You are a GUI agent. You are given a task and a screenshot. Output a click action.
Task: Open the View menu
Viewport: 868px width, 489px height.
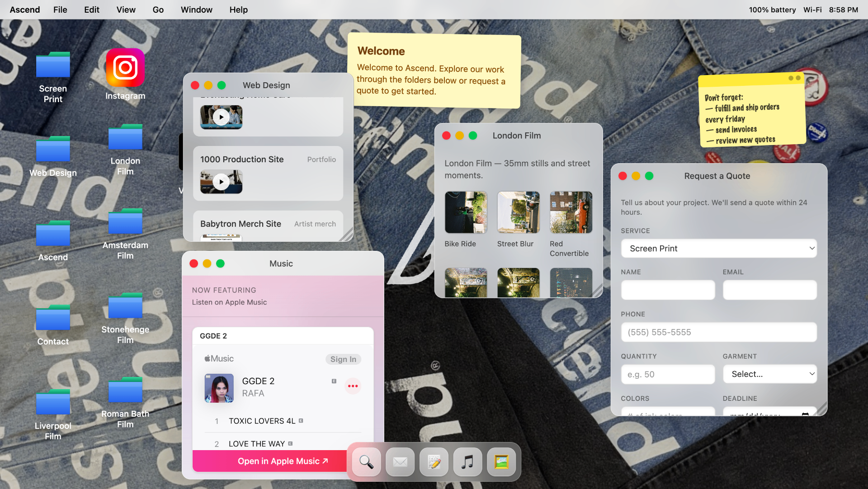coord(126,9)
